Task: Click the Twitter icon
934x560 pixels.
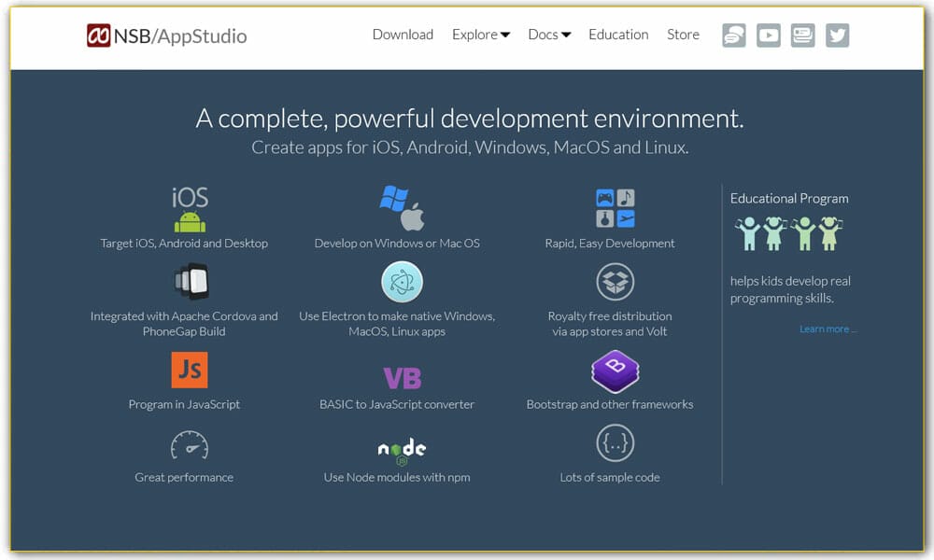Action: point(837,35)
